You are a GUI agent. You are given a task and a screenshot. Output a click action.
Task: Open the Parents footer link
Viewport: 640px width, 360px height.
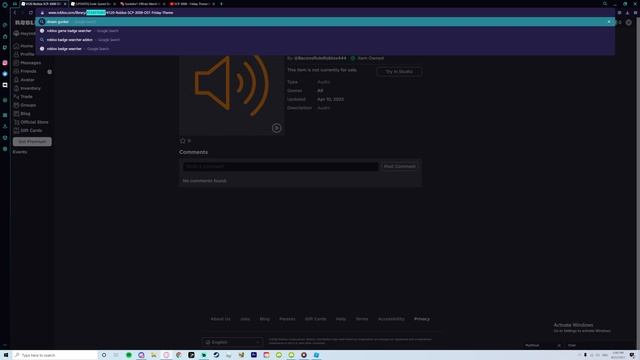287,319
